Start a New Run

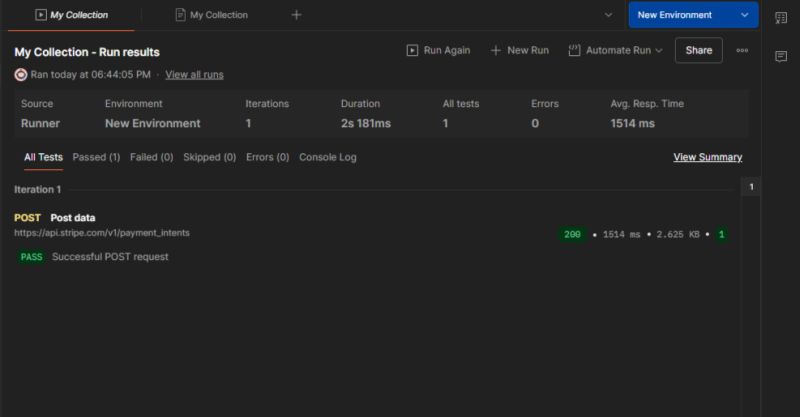tap(520, 51)
